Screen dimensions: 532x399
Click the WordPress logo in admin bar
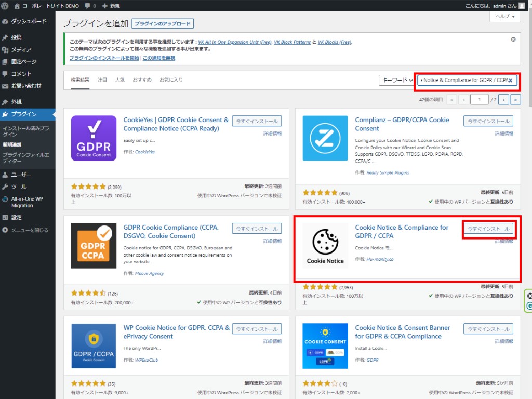coord(5,6)
